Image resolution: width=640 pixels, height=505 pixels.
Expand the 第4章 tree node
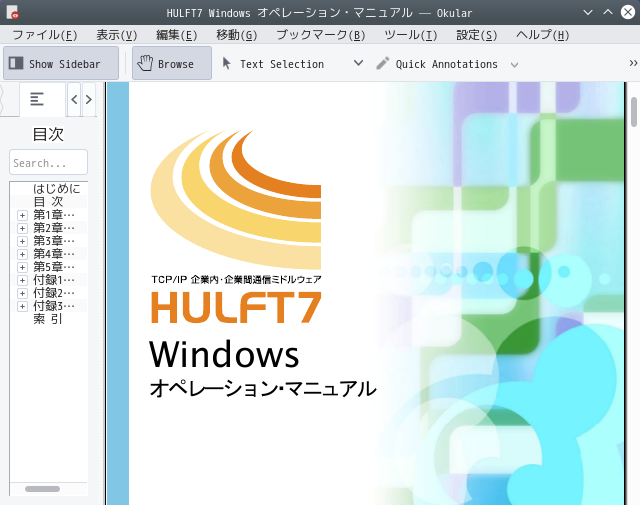22,254
